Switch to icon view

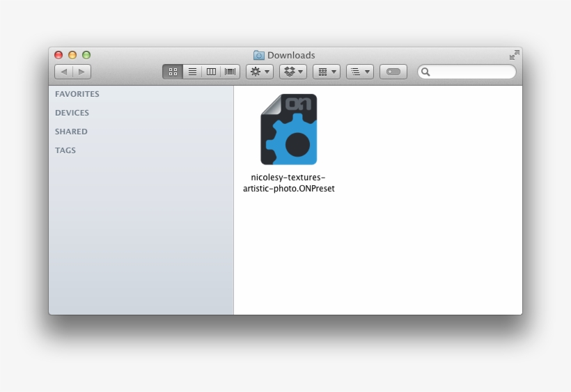pyautogui.click(x=173, y=72)
